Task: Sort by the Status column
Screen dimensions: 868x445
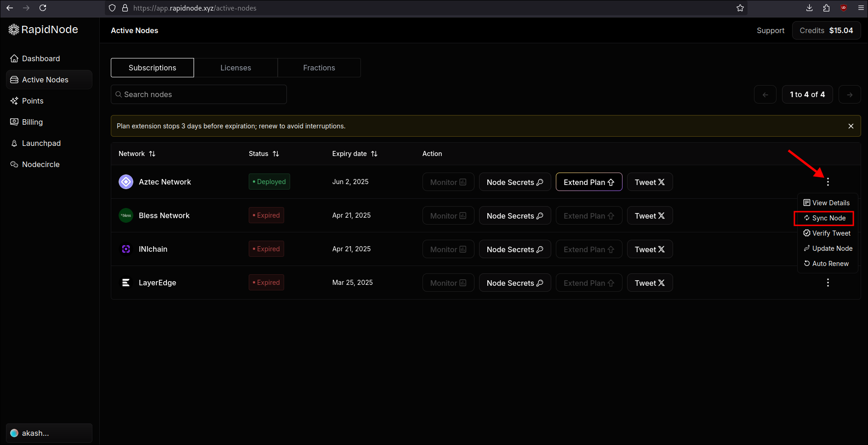Action: coord(264,154)
